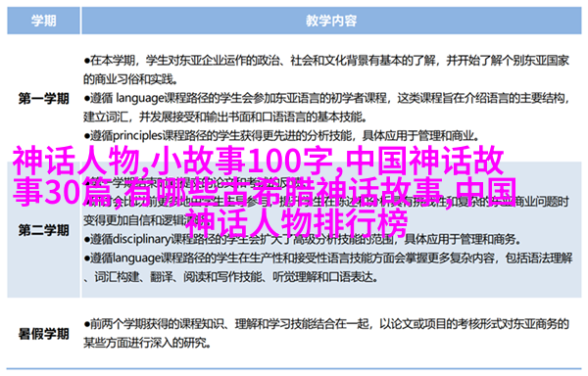Viewport: 588px width, 376px height.
Task: Click the '教学内容' column header
Action: 331,21
